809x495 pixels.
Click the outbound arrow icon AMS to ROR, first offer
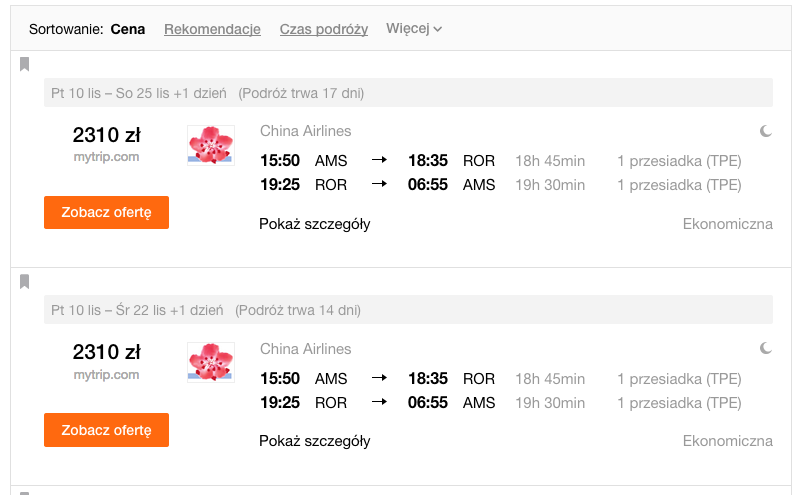click(x=379, y=160)
